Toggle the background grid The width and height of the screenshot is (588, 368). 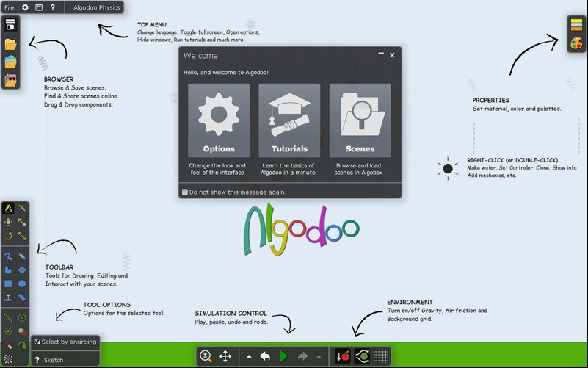(381, 356)
